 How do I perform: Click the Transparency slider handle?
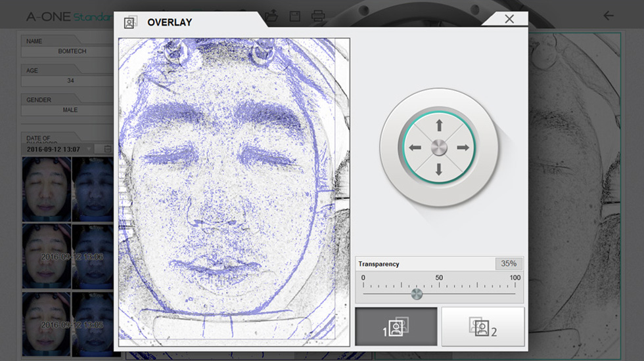tap(417, 294)
